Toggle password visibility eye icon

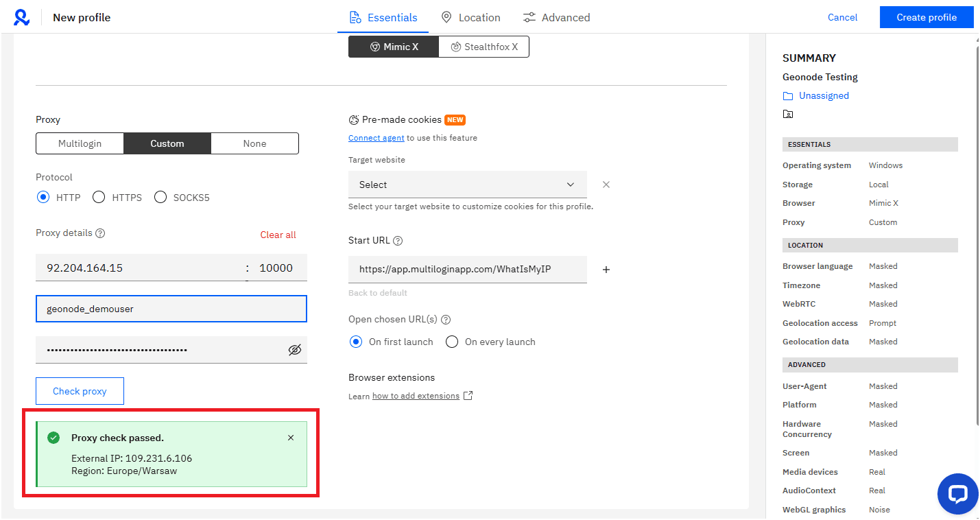295,350
